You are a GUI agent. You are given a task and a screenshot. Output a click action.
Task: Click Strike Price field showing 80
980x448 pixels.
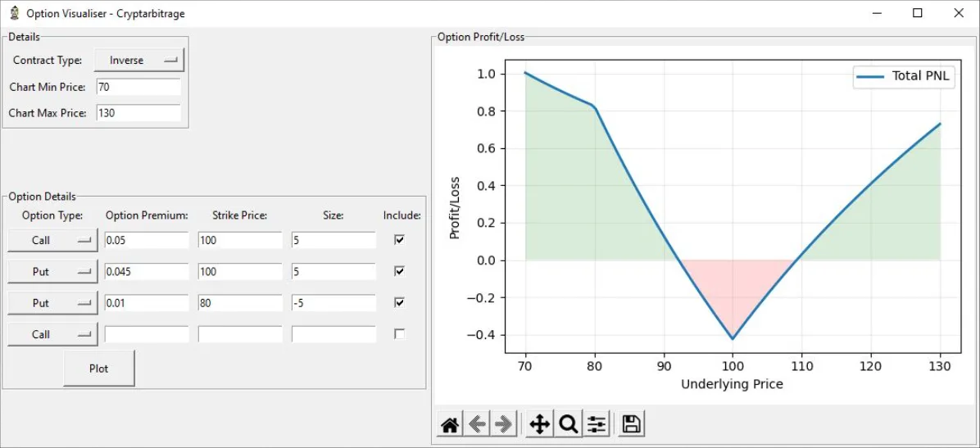[x=240, y=302]
